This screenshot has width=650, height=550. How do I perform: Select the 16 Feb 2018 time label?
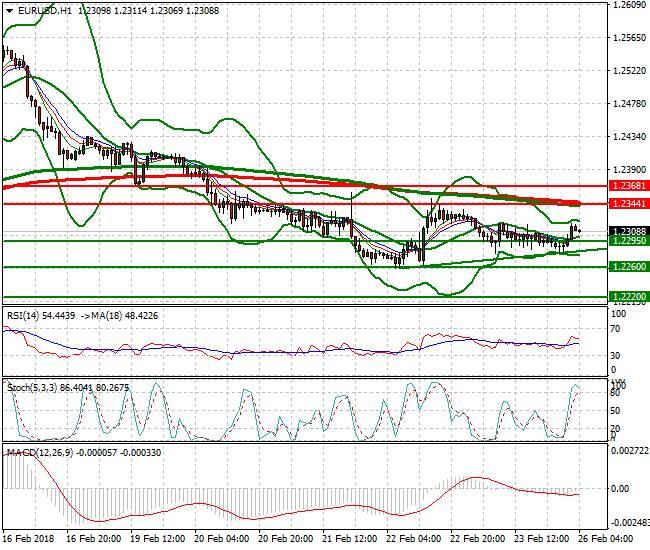coord(28,539)
